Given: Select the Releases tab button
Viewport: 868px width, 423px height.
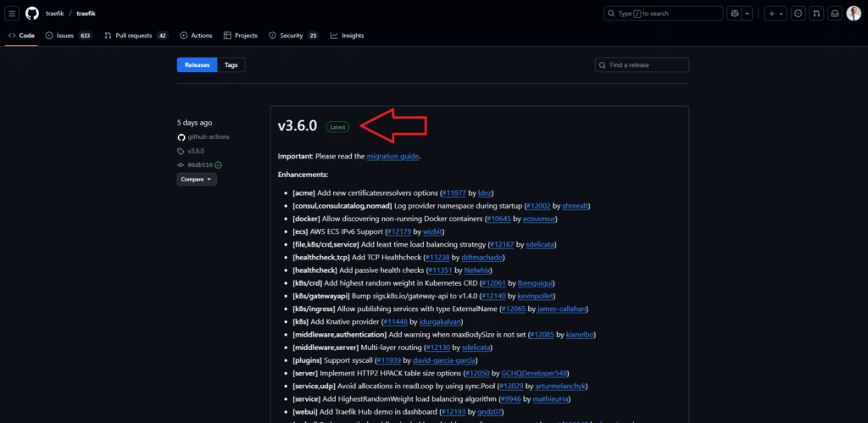Looking at the screenshot, I should 197,65.
